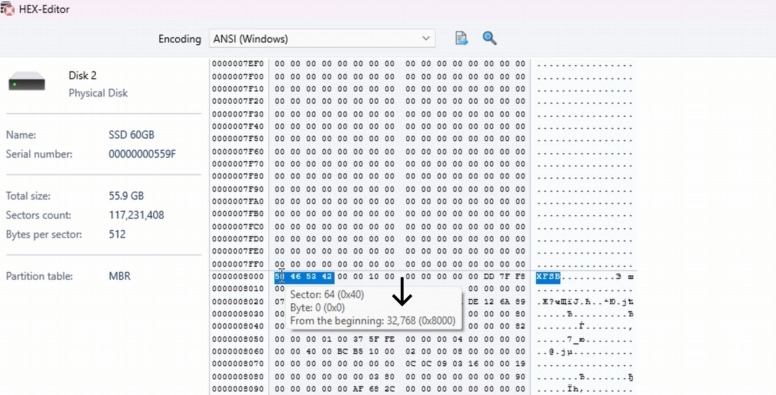This screenshot has height=395, width=776.
Task: Click the HEX-Editor app icon in title bar
Action: click(x=7, y=9)
